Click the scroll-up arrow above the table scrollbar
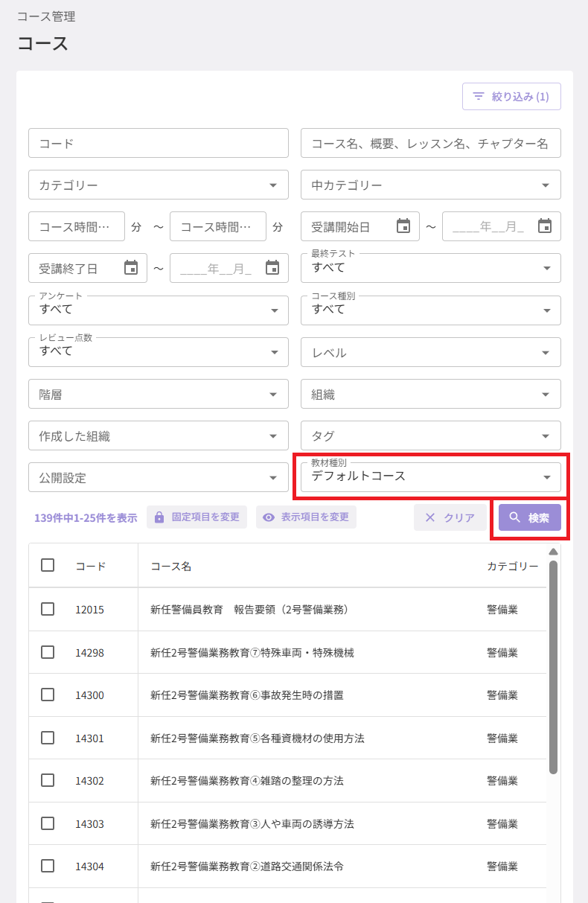 click(553, 552)
